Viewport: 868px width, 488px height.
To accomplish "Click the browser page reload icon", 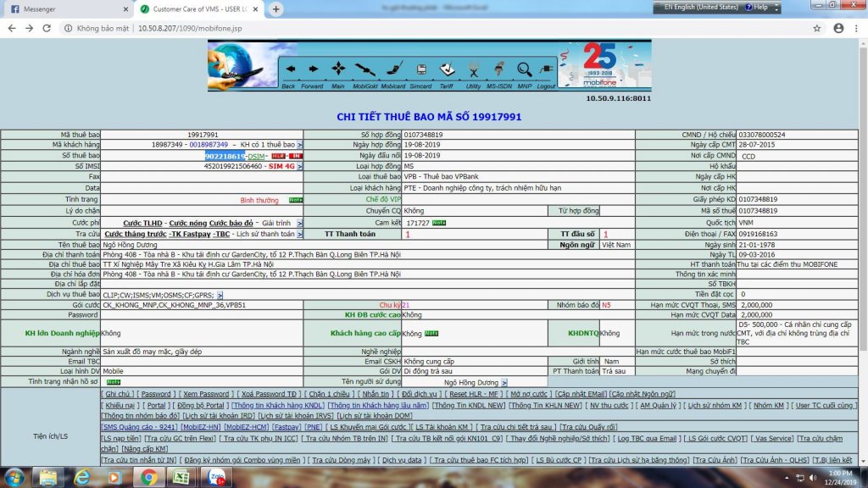I will [x=47, y=28].
